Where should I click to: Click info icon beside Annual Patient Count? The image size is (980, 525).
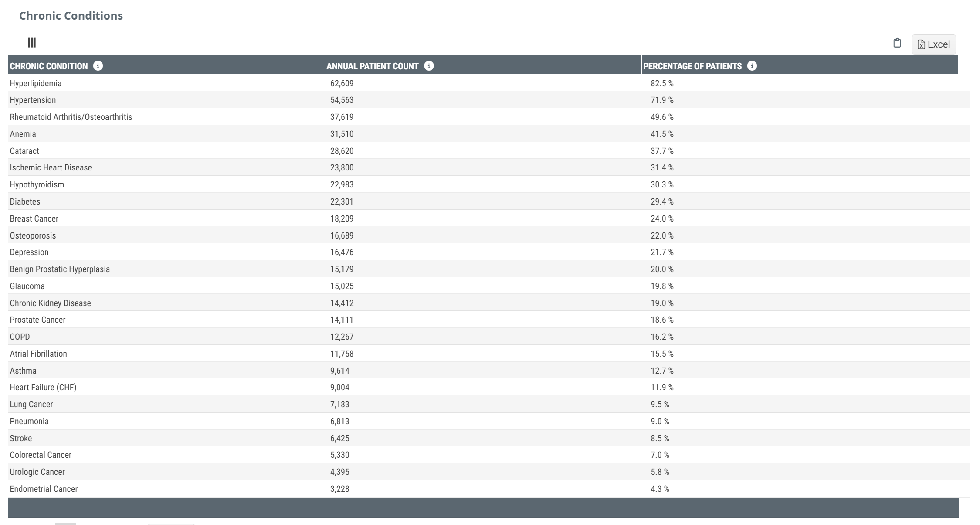coord(429,66)
